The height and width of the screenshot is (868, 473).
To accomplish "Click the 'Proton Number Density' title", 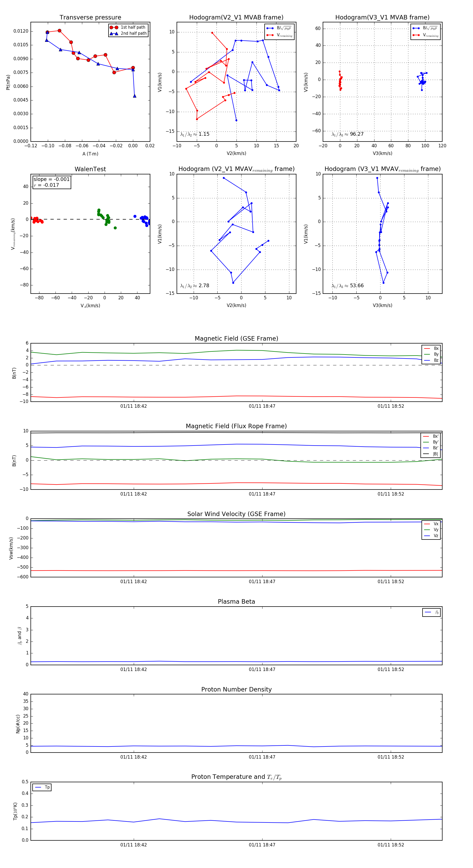I will click(236, 689).
